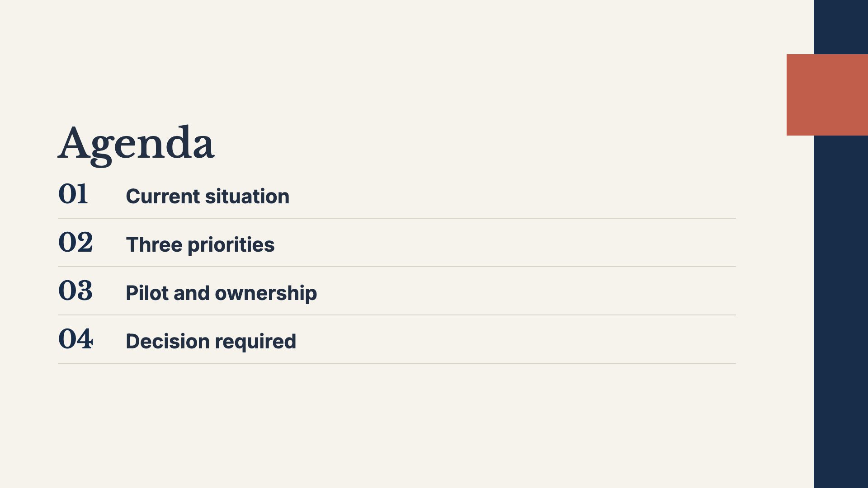Select the number 04 label
Image resolution: width=868 pixels, height=488 pixels.
point(75,339)
